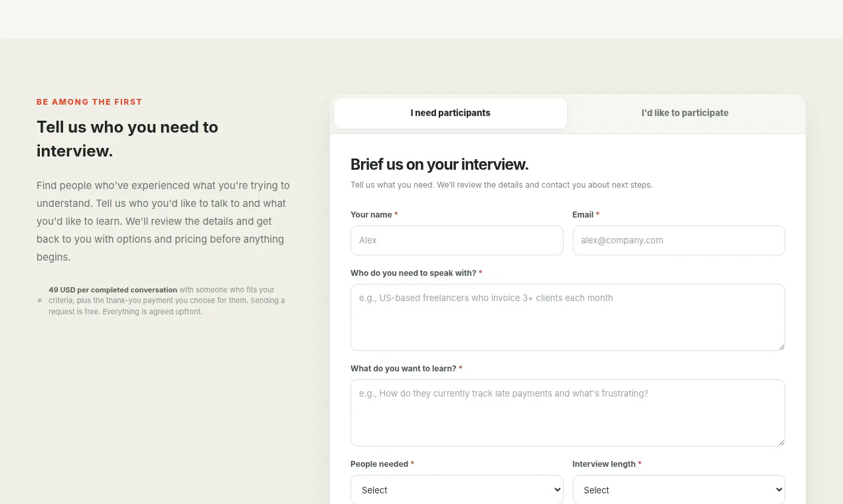The image size is (843, 504).
Task: Focus the "Your name" input field
Action: (x=457, y=240)
